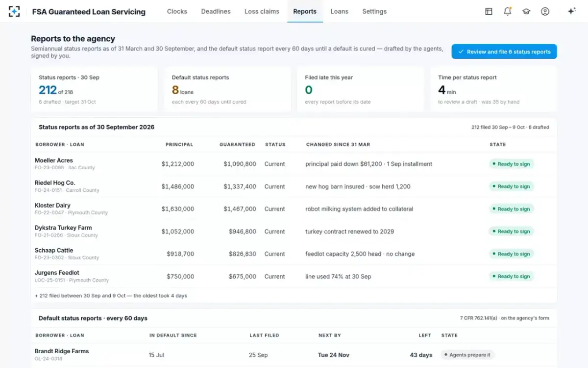Click the GUARANTEED column header
The width and height of the screenshot is (588, 368).
tap(237, 145)
